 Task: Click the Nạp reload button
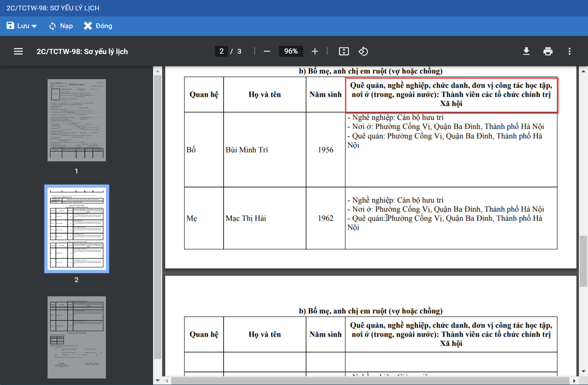pyautogui.click(x=61, y=26)
